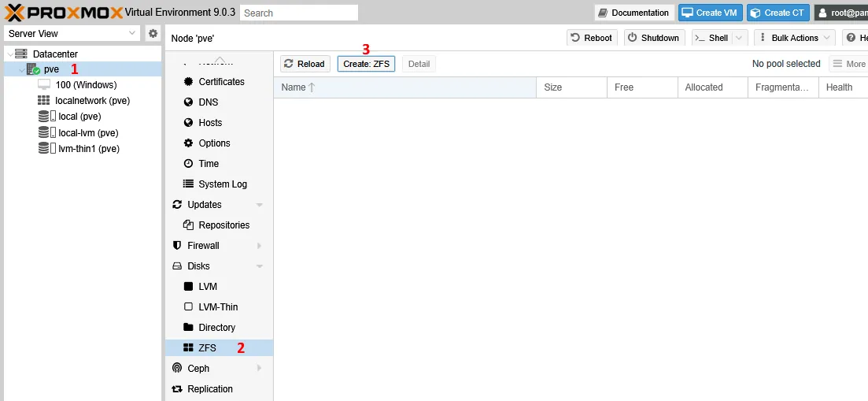Open the Certificates menu item

tap(220, 81)
